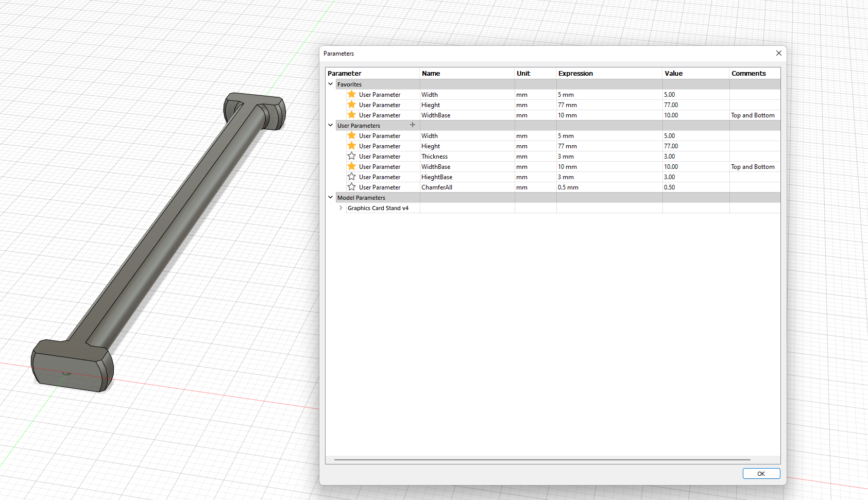The image size is (868, 500).
Task: Click the 10 mm expression under User Parameters
Action: (609, 167)
